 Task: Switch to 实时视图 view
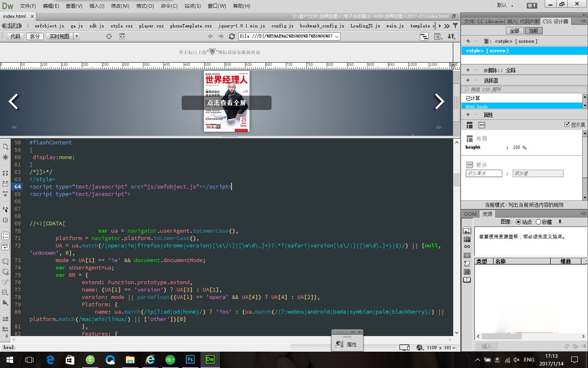pos(60,36)
